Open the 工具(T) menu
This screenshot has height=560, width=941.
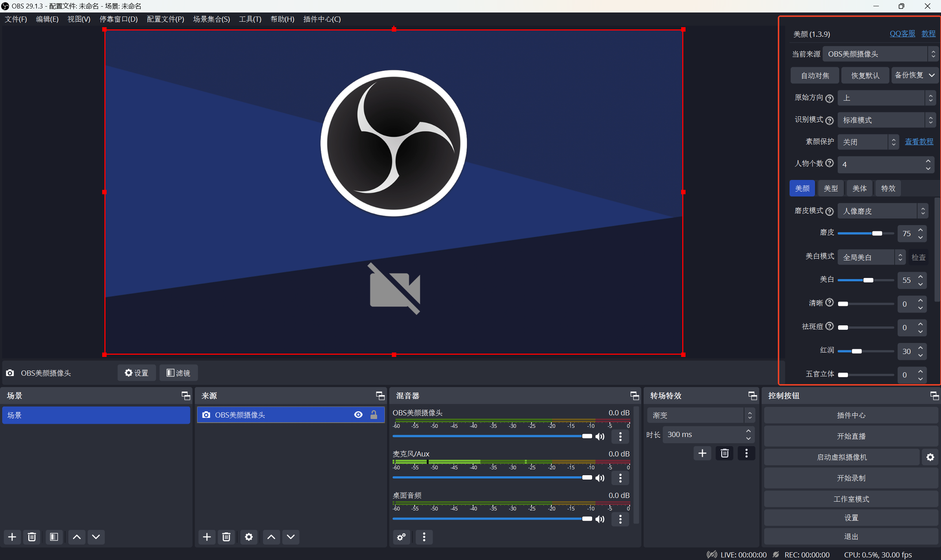click(250, 19)
